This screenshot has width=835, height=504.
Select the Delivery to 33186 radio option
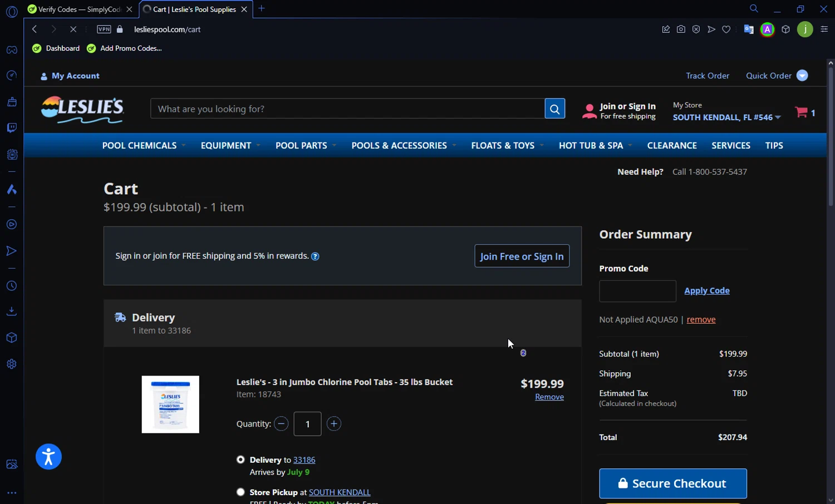tap(240, 459)
